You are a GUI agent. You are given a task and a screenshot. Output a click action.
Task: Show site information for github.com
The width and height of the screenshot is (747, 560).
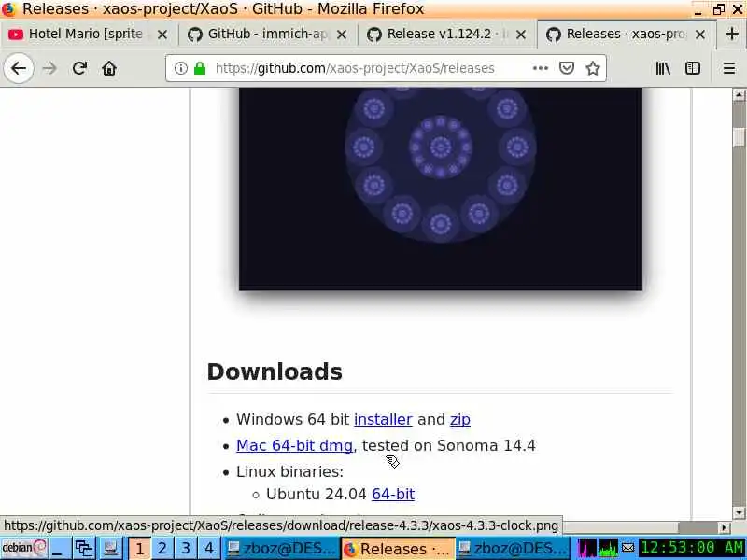point(180,68)
